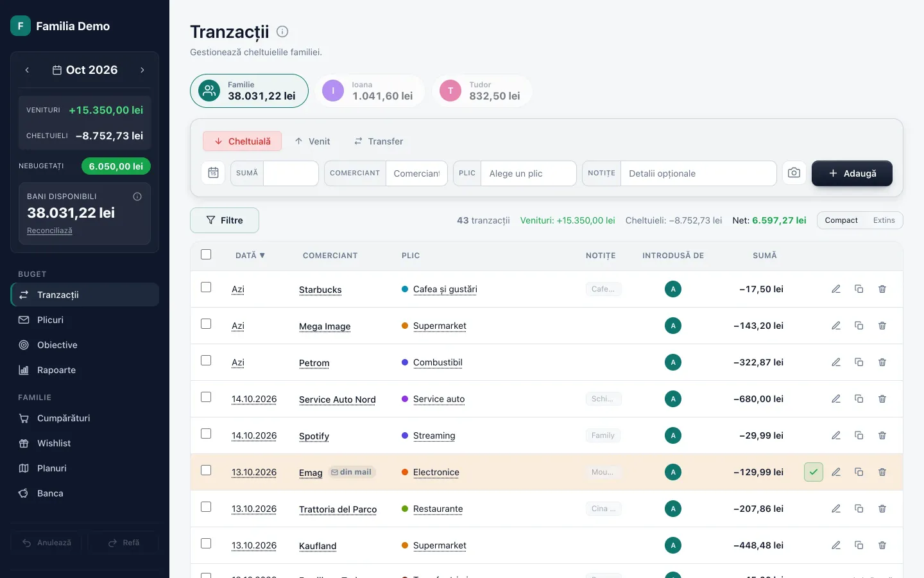The height and width of the screenshot is (578, 924).
Task: Duplicate the Trattoria del Parco transaction
Action: coord(859,509)
